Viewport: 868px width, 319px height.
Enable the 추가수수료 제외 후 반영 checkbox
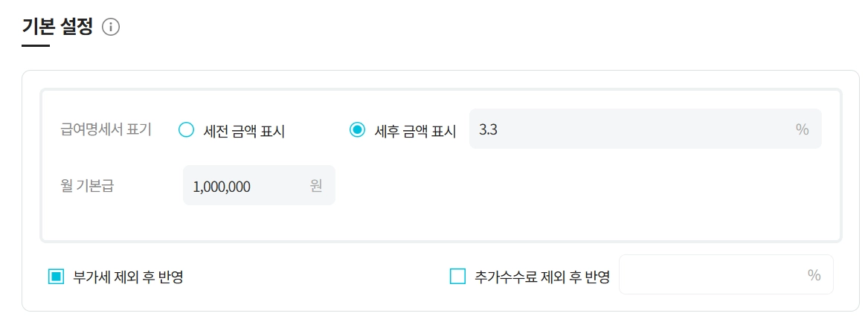tap(457, 277)
